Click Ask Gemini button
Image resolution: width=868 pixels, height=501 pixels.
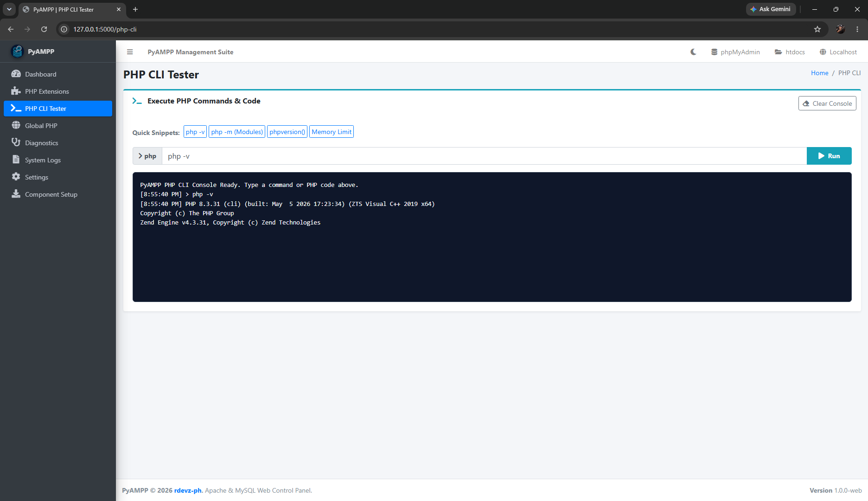(x=770, y=9)
